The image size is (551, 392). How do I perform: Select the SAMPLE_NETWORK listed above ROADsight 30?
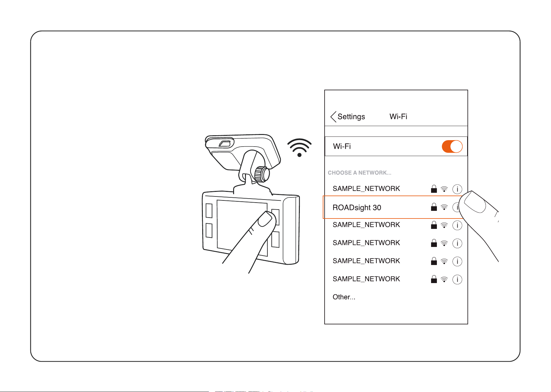(366, 189)
